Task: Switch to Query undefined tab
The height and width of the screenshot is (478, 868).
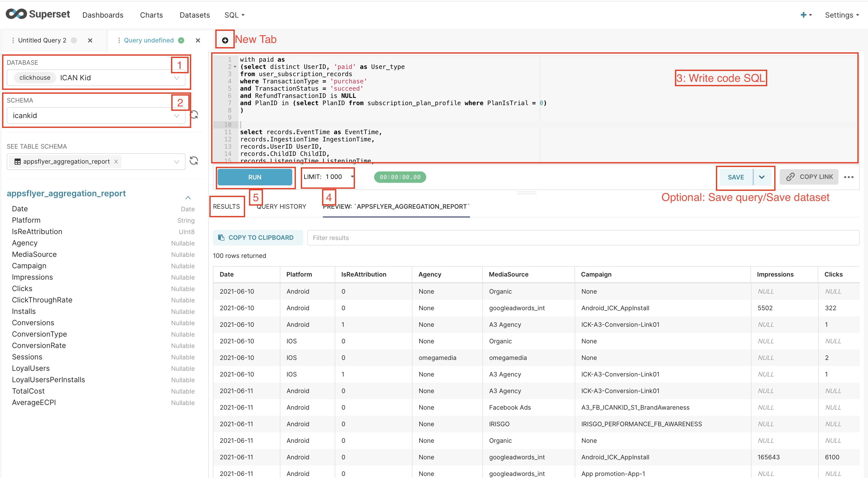Action: click(x=149, y=40)
